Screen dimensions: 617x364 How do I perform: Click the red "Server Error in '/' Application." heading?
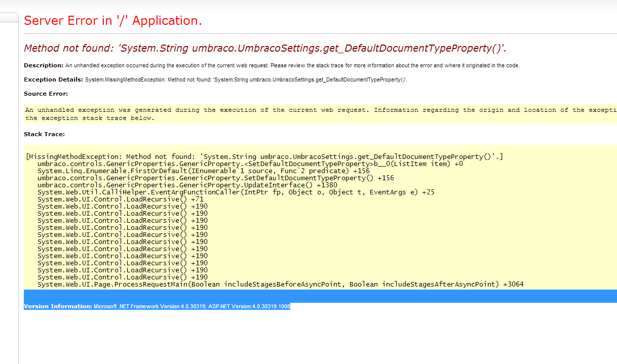tap(113, 21)
